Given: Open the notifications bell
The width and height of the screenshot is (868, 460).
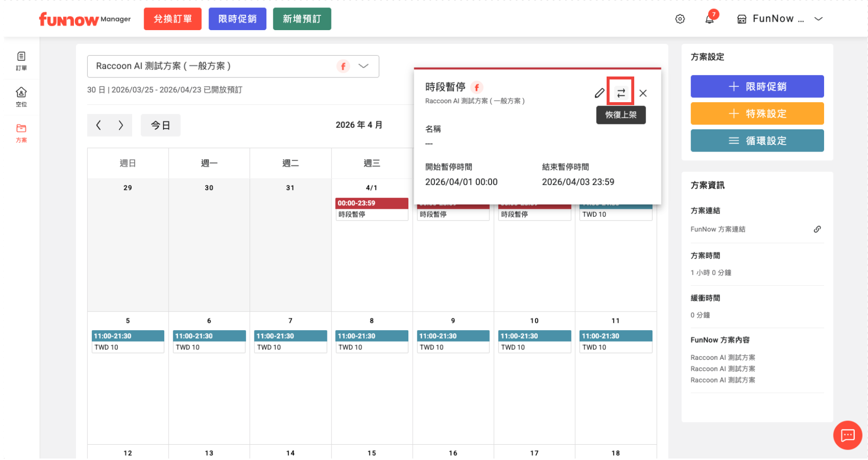Looking at the screenshot, I should click(709, 19).
